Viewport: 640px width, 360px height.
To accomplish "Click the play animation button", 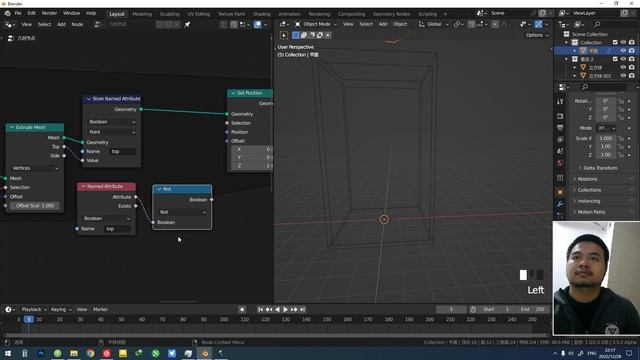I will coord(286,309).
